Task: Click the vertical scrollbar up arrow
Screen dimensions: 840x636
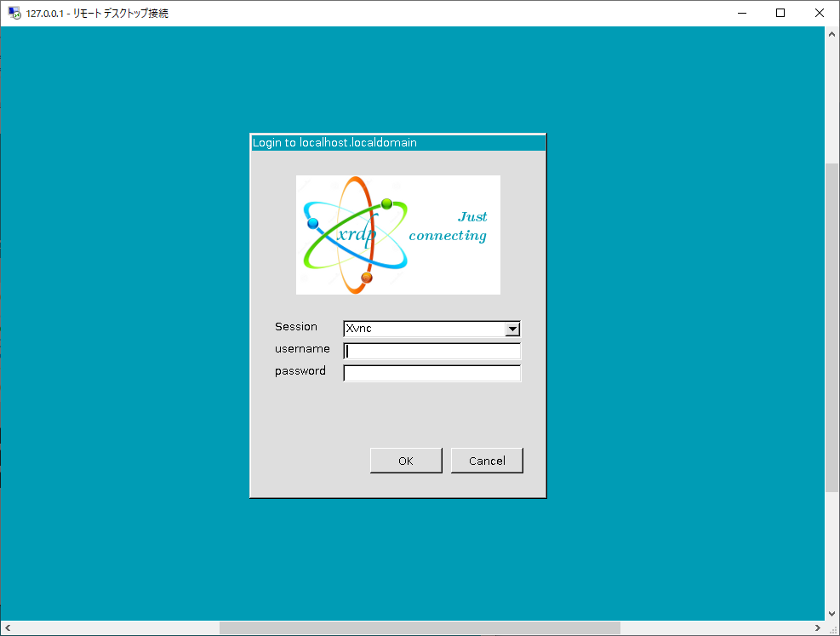Action: coord(832,34)
